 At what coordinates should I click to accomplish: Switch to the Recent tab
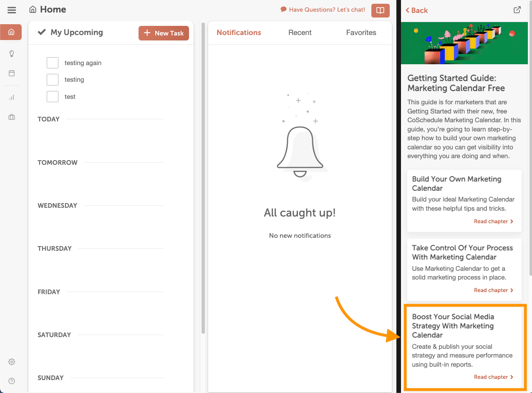coord(300,33)
